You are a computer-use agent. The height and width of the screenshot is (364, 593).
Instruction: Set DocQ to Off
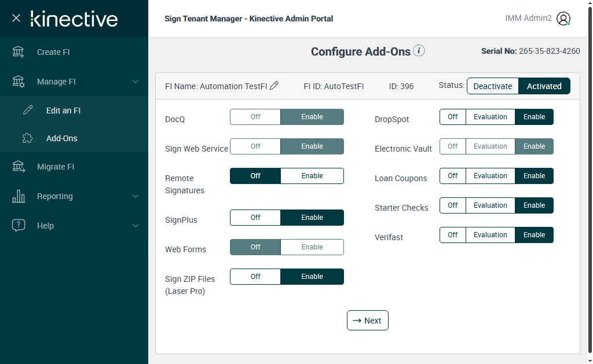click(255, 117)
